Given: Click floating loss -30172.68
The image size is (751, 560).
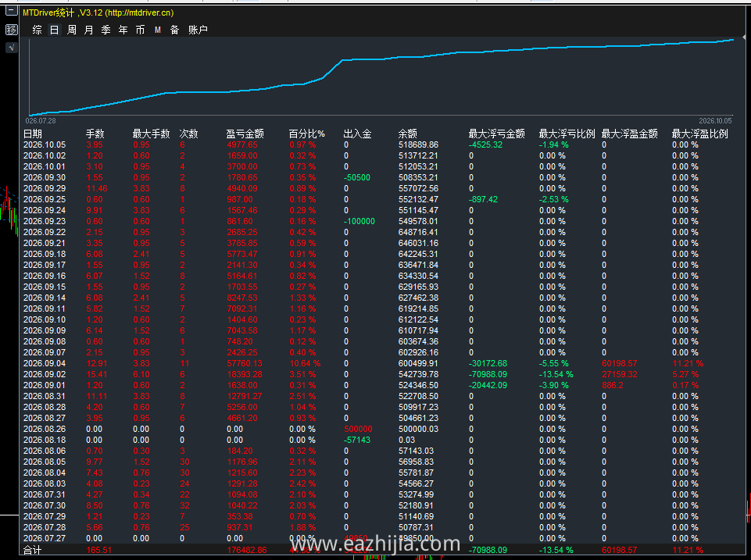Looking at the screenshot, I should click(488, 364).
